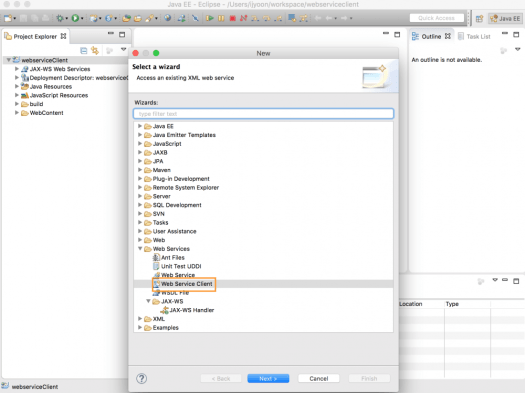The width and height of the screenshot is (525, 393).
Task: Click the Step Over icon
Action: click(266, 18)
